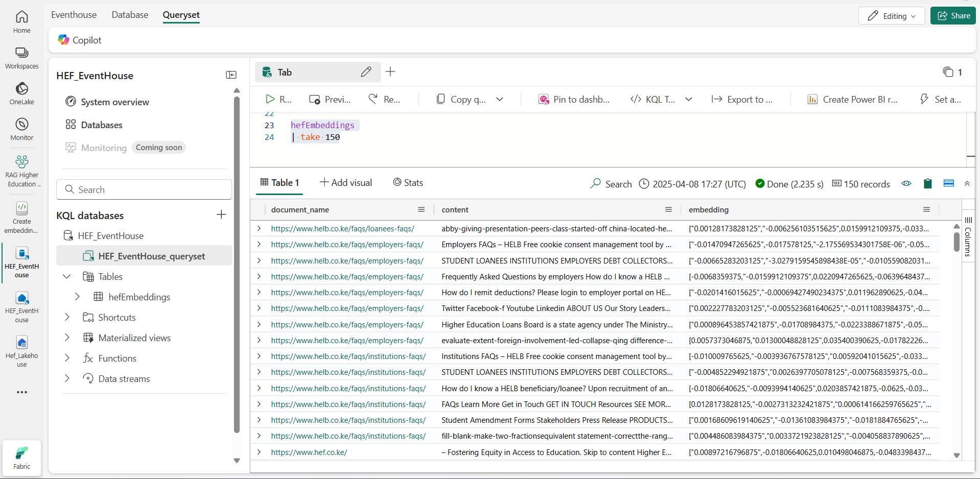Expand the Shortcuts tree node
The image size is (980, 479).
[x=67, y=317]
